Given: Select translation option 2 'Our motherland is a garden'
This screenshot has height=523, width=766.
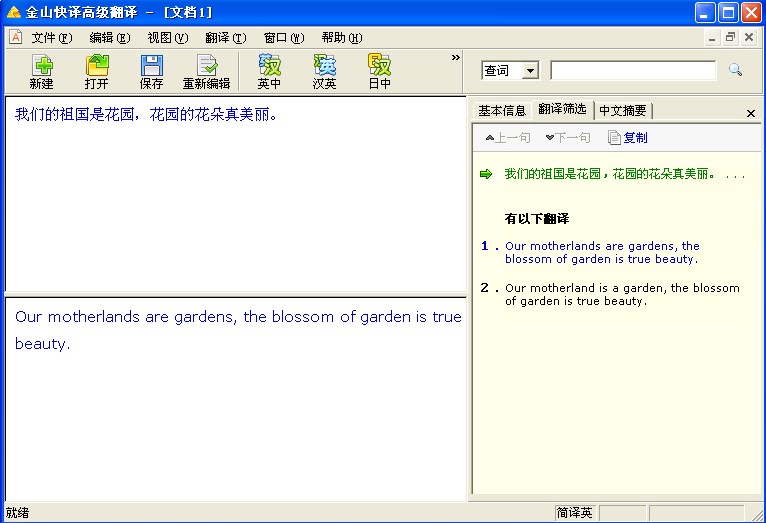Looking at the screenshot, I should [x=622, y=294].
